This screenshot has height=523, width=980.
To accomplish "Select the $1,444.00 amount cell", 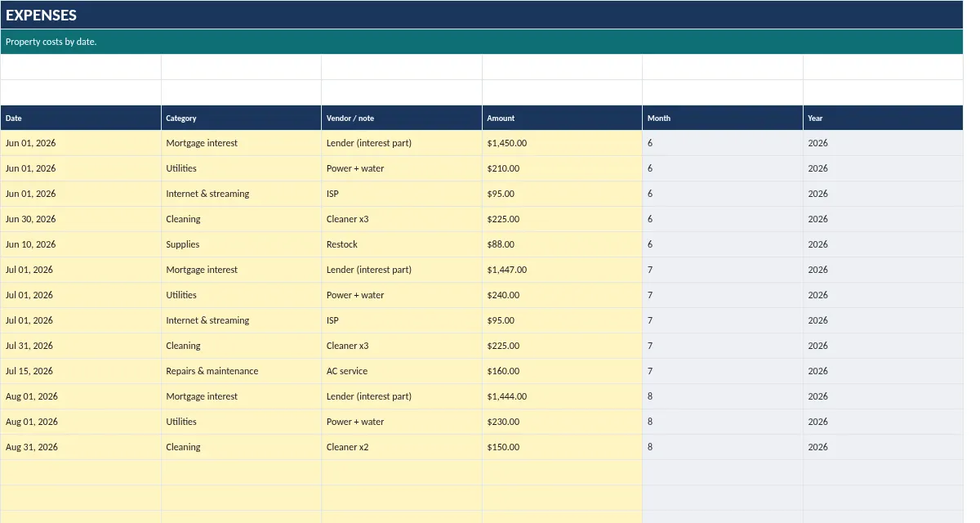I will (x=562, y=396).
